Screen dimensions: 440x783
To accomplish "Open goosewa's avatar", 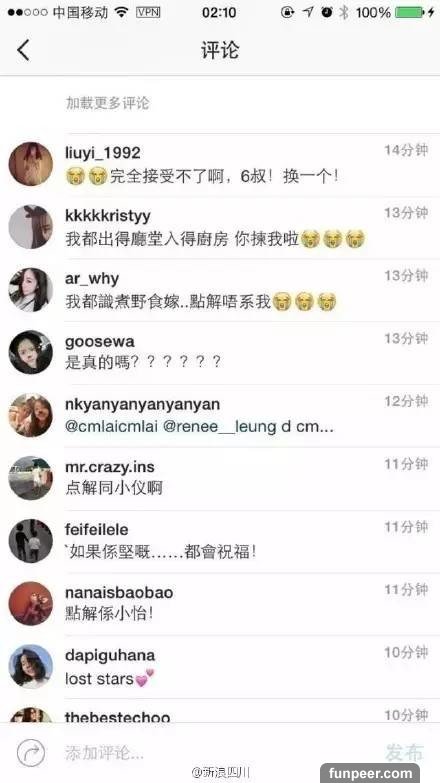I will pyautogui.click(x=30, y=352).
